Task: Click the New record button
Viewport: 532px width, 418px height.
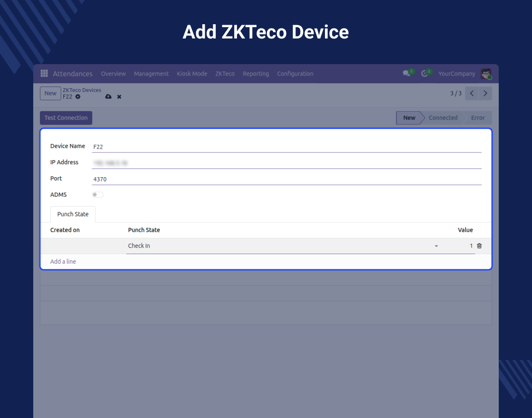Action: (x=50, y=93)
